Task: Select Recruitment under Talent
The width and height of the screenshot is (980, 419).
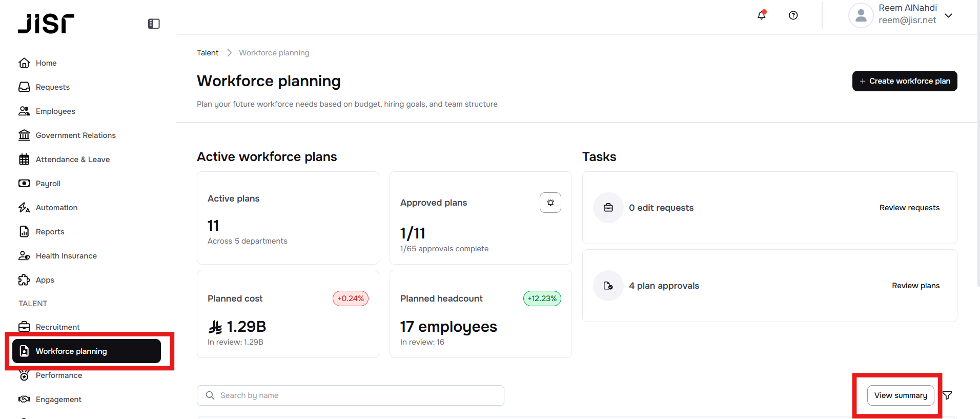Action: pyautogui.click(x=57, y=327)
